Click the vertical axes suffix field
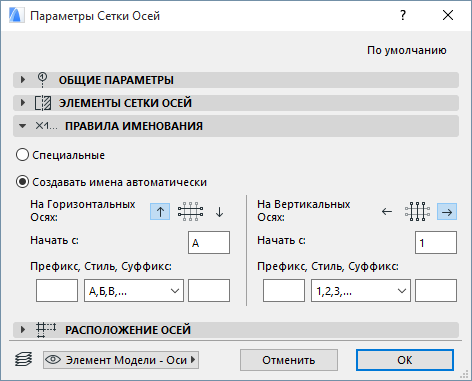This screenshot has width=472, height=381. [x=436, y=291]
